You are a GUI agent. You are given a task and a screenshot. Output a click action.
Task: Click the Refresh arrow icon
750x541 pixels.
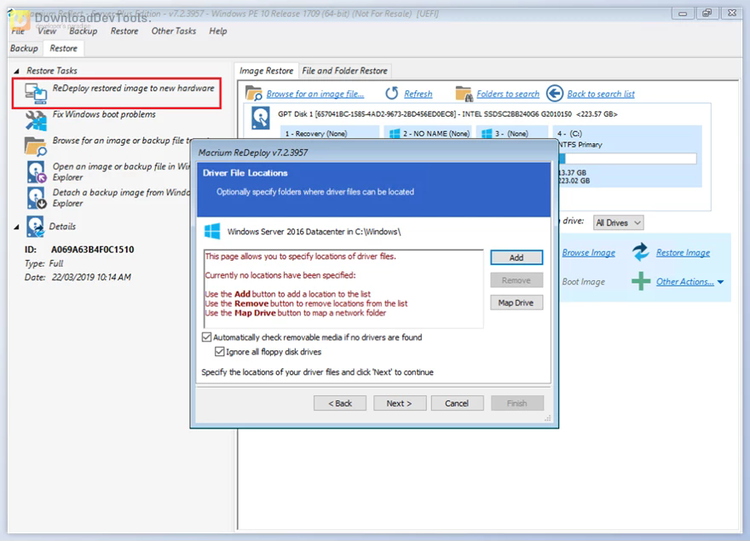[392, 93]
